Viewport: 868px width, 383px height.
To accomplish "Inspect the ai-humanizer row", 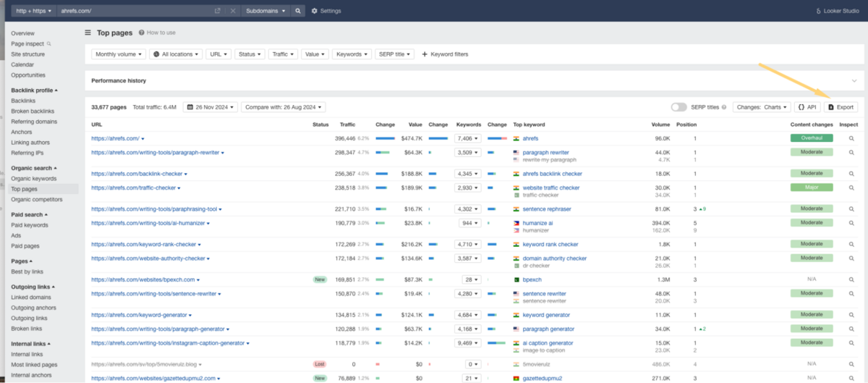I will click(x=851, y=223).
